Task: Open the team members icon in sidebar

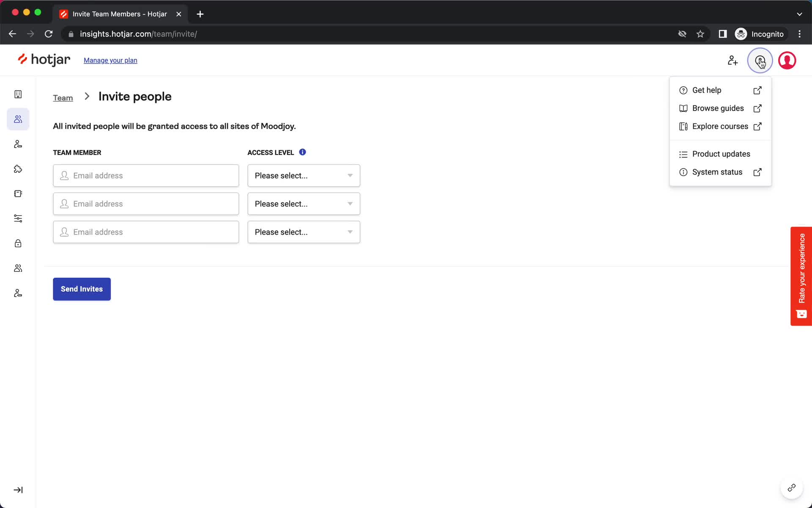Action: coord(17,119)
